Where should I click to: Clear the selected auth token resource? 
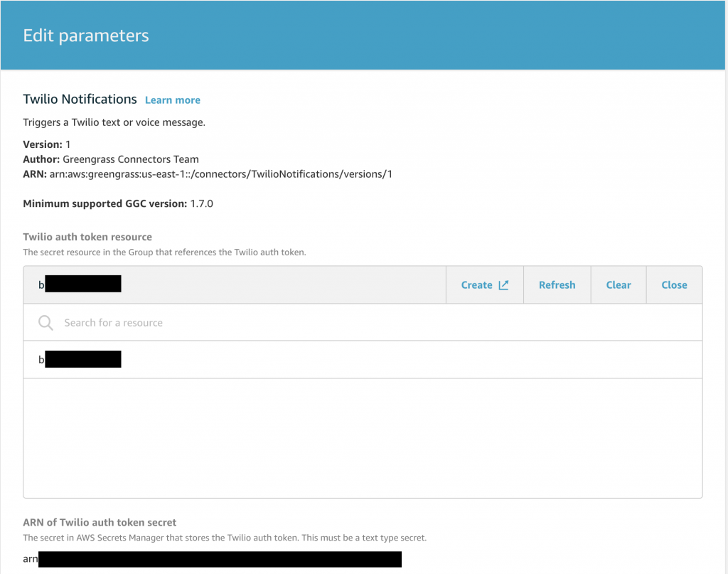[618, 285]
